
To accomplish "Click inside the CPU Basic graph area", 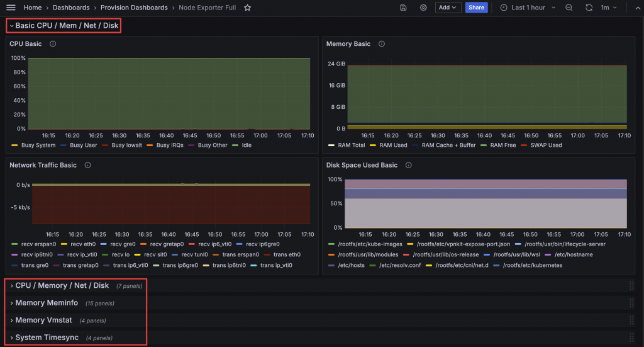I will click(169, 94).
